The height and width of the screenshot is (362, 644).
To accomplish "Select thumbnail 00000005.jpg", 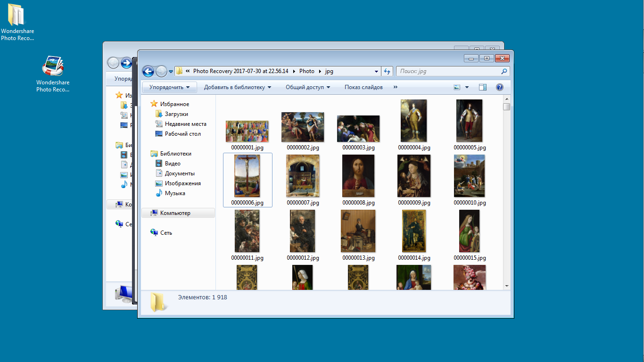I will coord(470,121).
